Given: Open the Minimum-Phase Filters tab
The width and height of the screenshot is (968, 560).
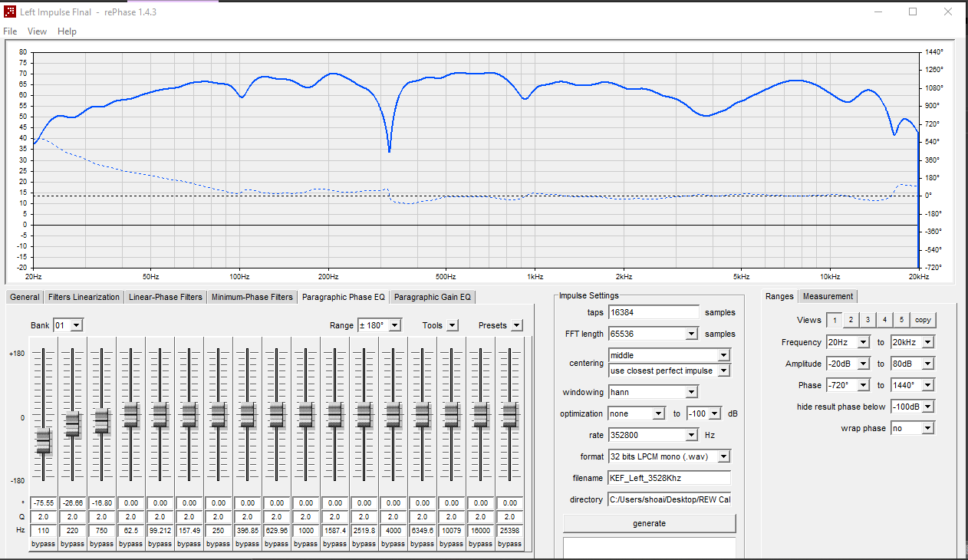Looking at the screenshot, I should pyautogui.click(x=252, y=297).
